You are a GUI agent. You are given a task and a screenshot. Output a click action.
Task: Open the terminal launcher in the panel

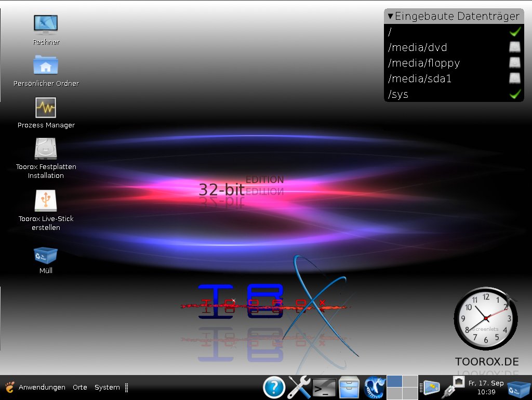pos(324,389)
